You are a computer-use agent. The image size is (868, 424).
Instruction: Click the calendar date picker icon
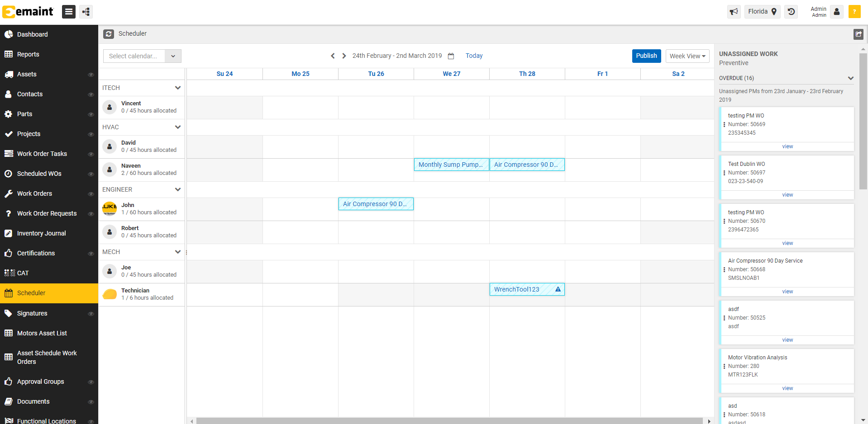(x=451, y=56)
